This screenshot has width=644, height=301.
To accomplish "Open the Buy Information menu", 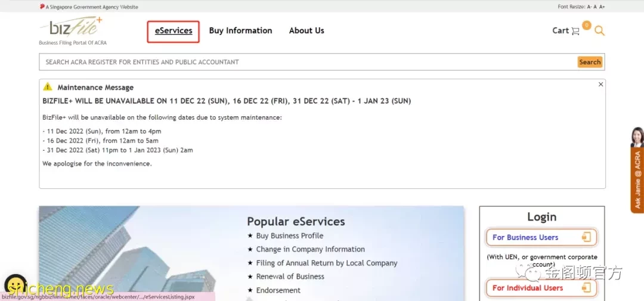I will pos(240,31).
